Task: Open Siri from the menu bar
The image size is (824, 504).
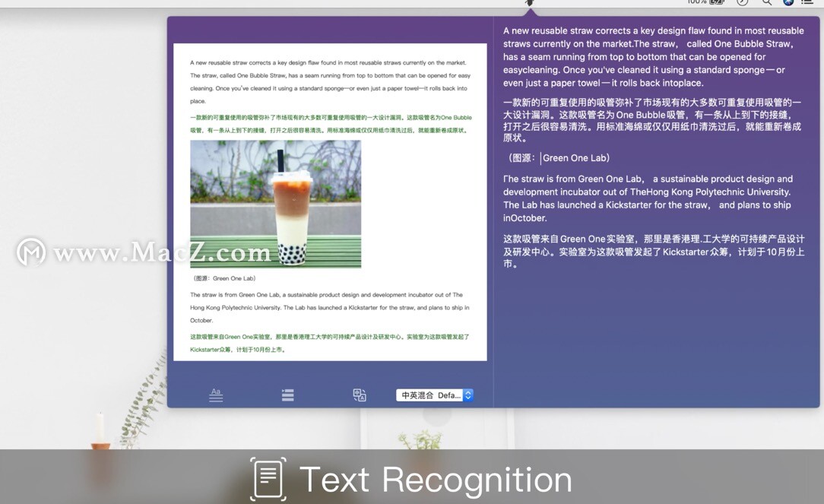Action: coord(788,2)
